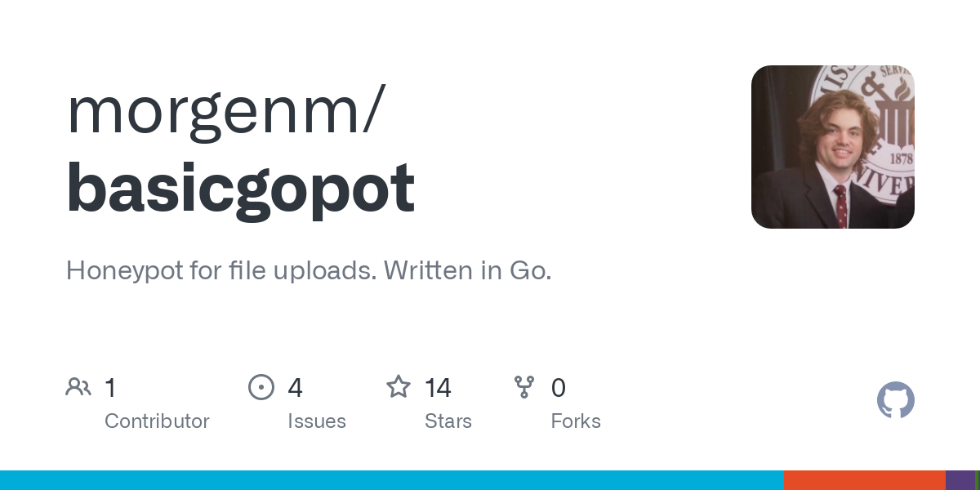Click the issues count 4
Viewport: 980px width, 490px height.
(x=295, y=387)
